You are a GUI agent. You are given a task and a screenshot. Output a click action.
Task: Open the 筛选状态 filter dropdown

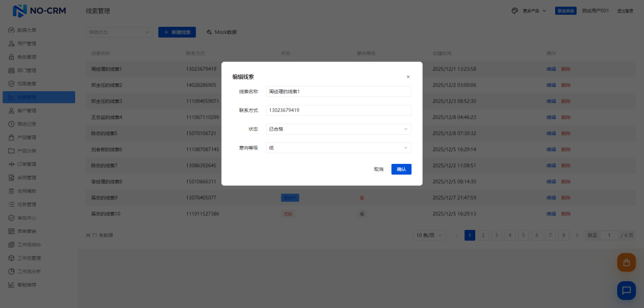coord(119,32)
